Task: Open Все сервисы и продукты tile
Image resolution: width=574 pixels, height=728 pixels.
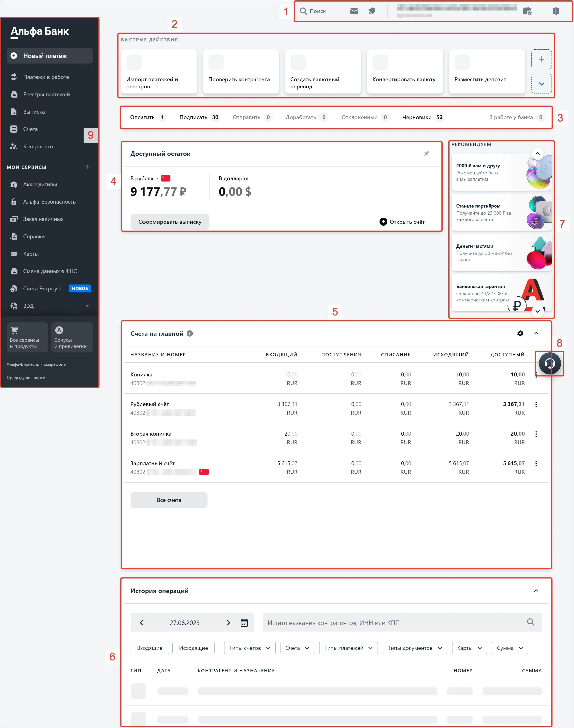Action: pyautogui.click(x=27, y=337)
